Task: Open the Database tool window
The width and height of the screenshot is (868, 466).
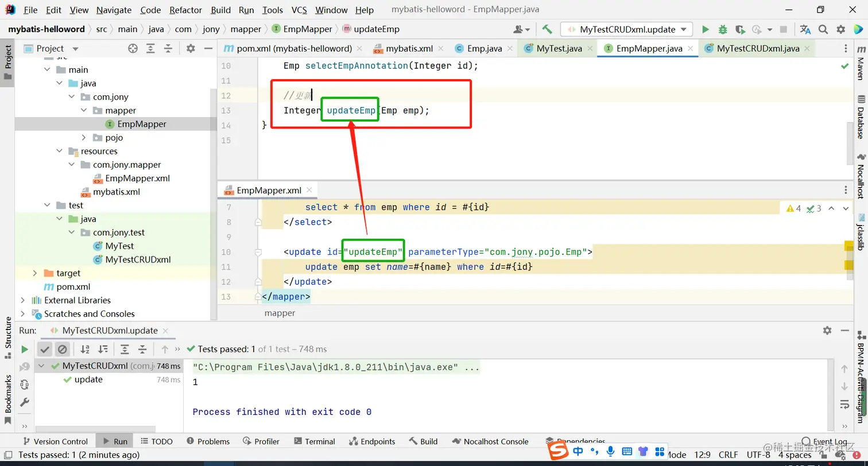Action: tap(861, 118)
